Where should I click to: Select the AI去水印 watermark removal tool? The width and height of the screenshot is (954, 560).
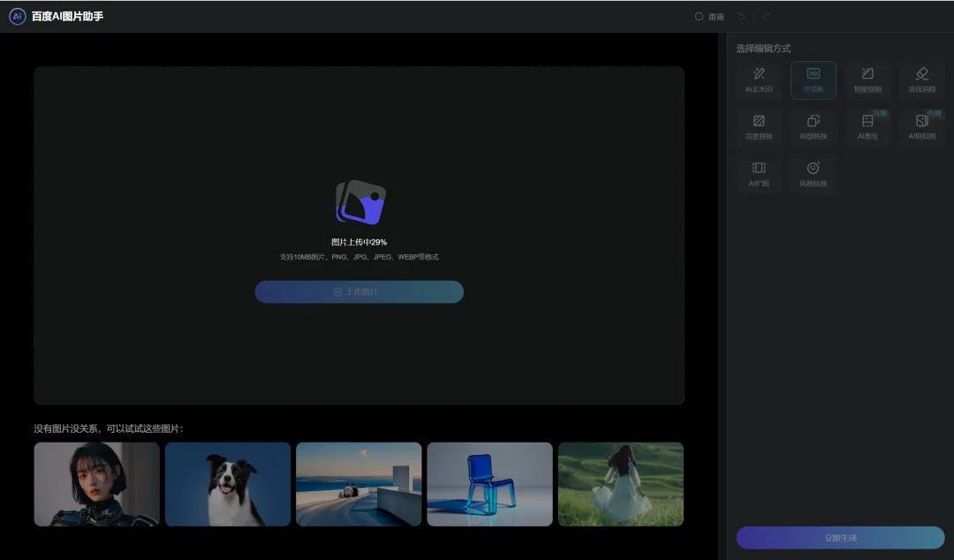(x=759, y=80)
